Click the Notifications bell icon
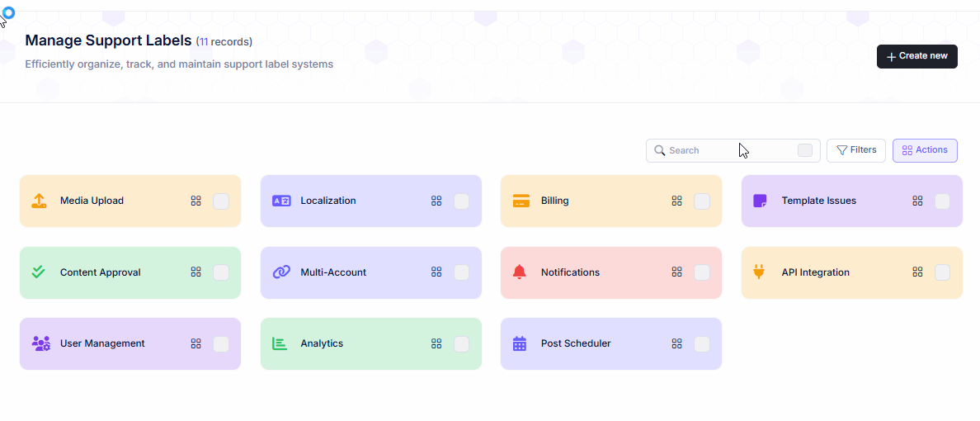This screenshot has width=980, height=421. tap(520, 272)
